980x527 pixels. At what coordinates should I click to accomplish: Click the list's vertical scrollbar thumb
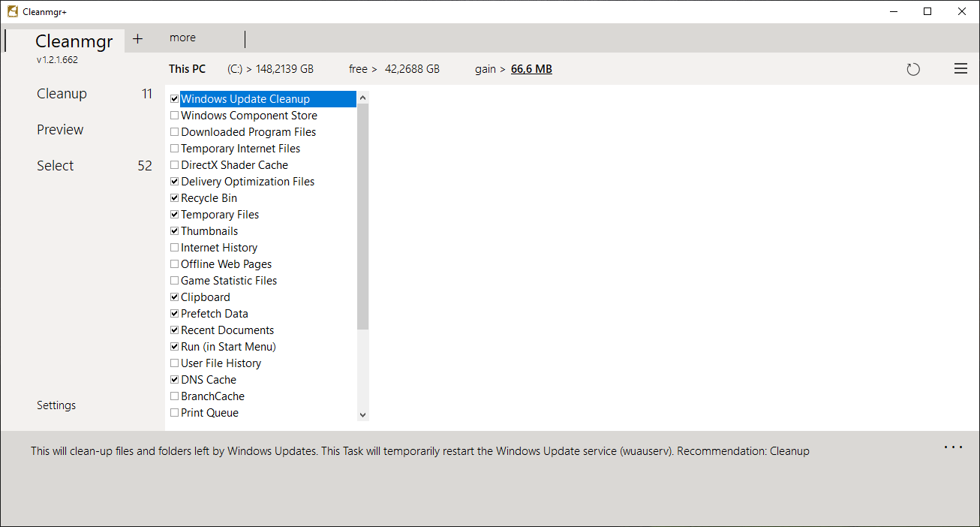click(363, 216)
